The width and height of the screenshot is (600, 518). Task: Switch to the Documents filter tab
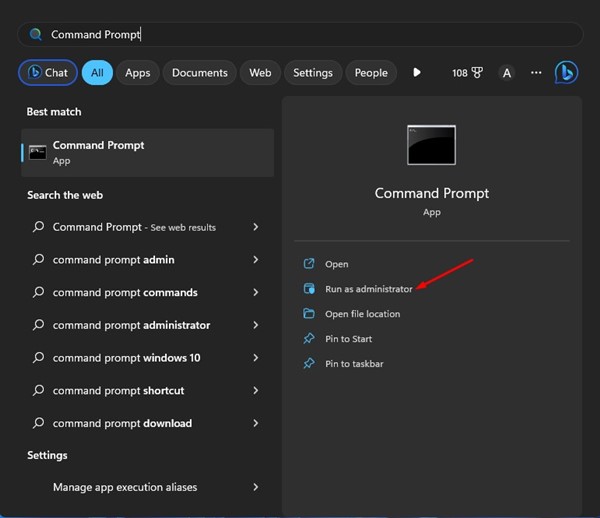pos(199,72)
